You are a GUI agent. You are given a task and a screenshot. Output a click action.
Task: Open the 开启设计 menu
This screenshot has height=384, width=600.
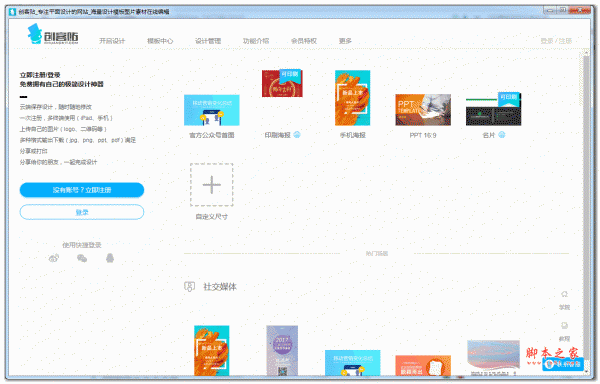tap(112, 41)
